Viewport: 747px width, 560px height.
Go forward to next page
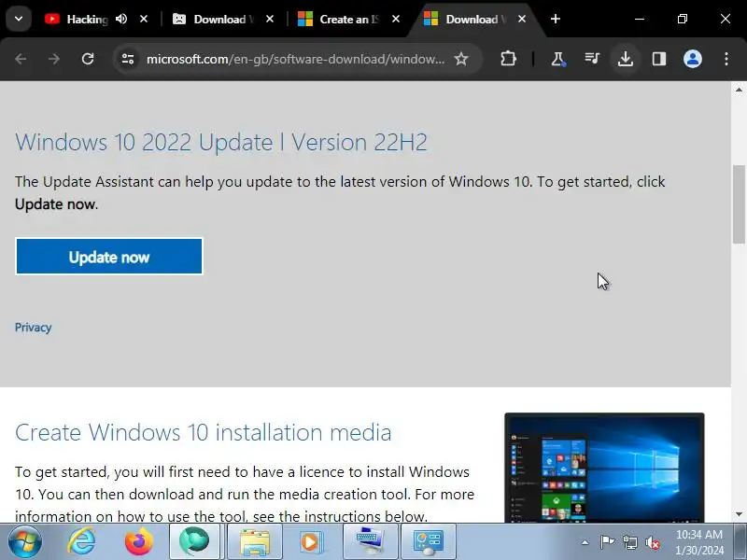point(54,59)
